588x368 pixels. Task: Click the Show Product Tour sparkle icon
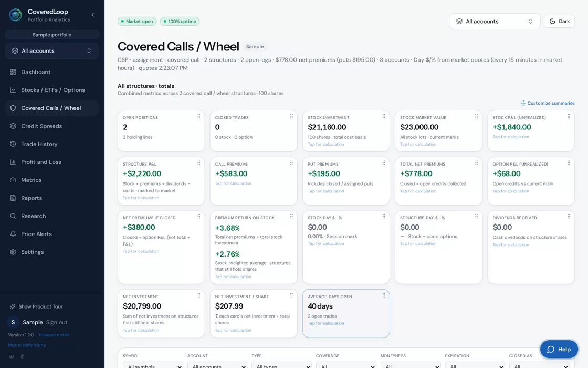[x=13, y=307]
